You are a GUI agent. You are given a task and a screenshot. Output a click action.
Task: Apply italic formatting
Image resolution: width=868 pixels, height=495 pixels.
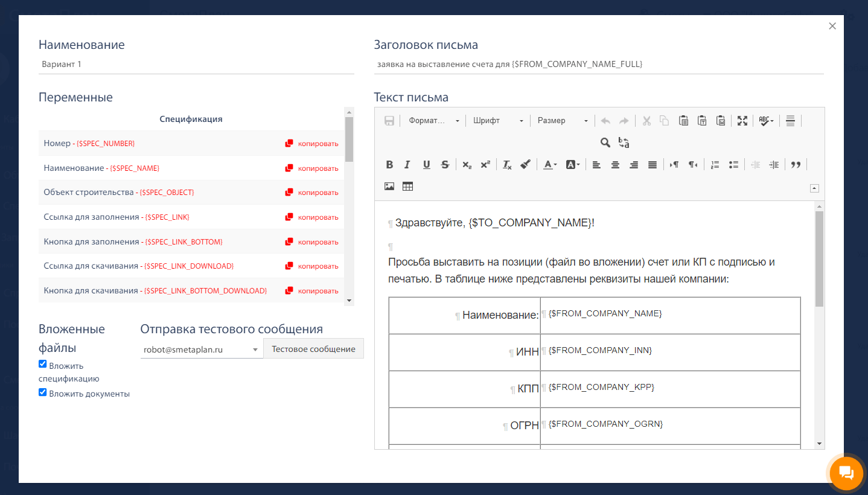pyautogui.click(x=407, y=165)
